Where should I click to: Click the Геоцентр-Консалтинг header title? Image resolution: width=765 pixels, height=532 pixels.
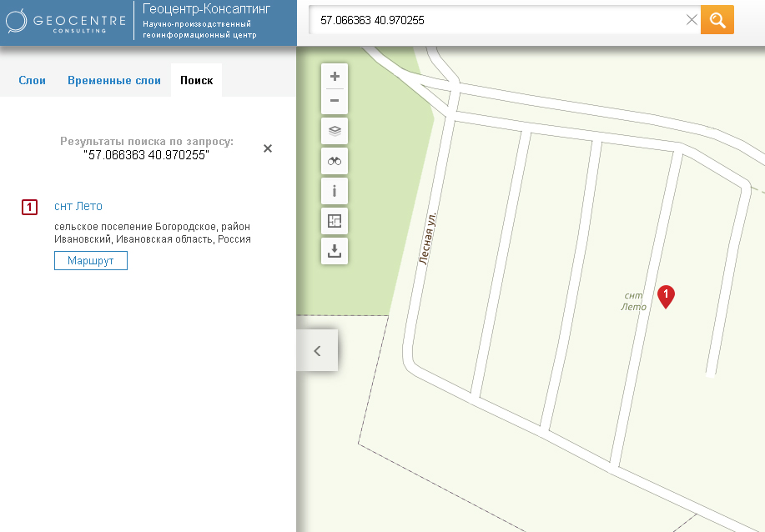206,9
